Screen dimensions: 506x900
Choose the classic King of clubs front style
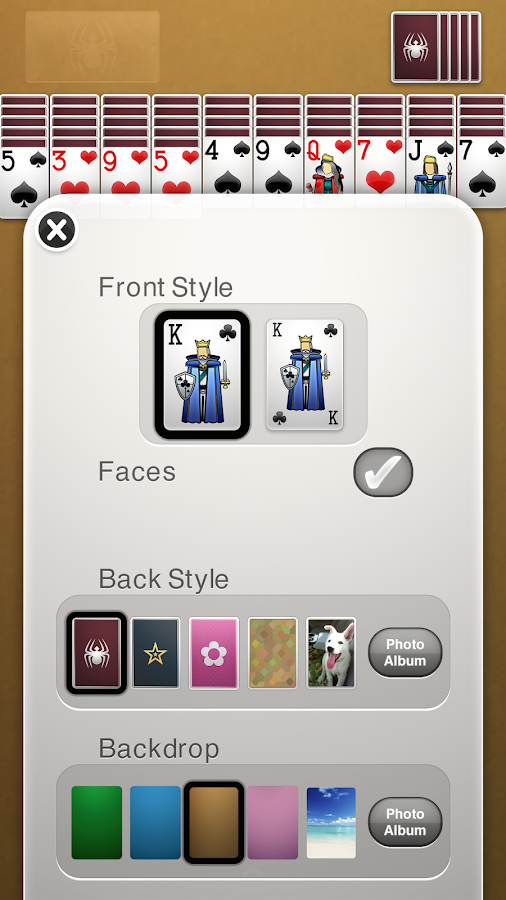[305, 375]
